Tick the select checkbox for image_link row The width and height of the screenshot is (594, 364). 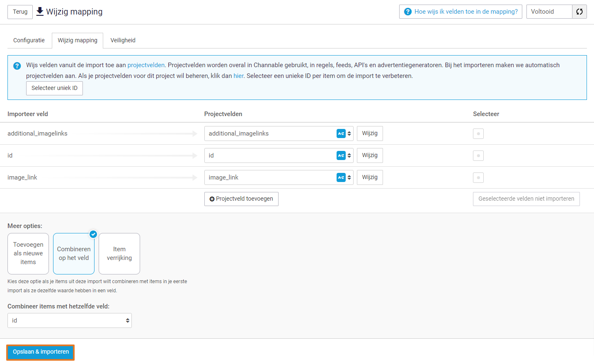point(478,177)
